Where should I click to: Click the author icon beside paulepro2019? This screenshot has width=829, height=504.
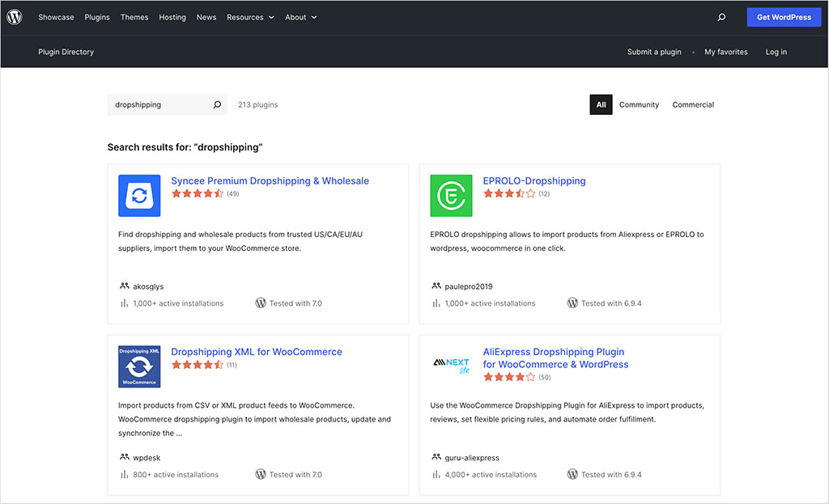pos(436,286)
